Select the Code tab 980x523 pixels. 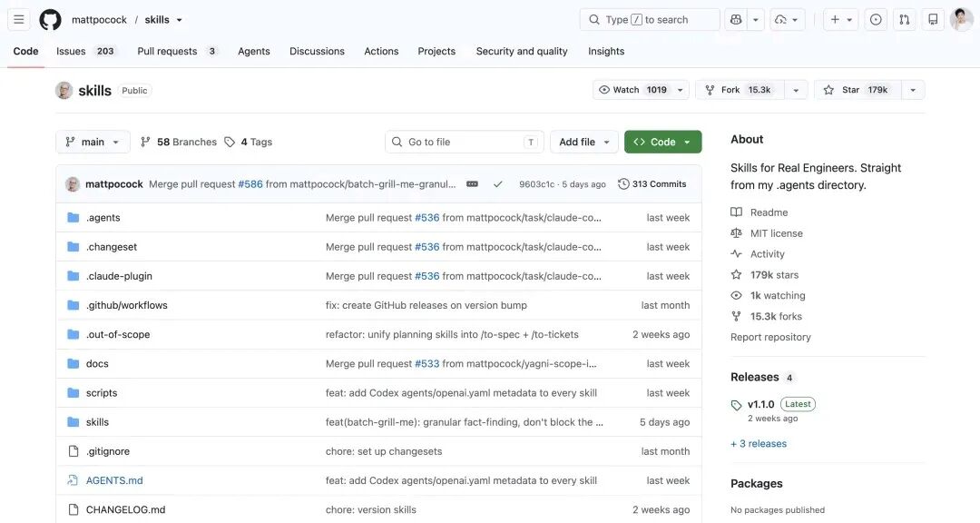point(25,51)
